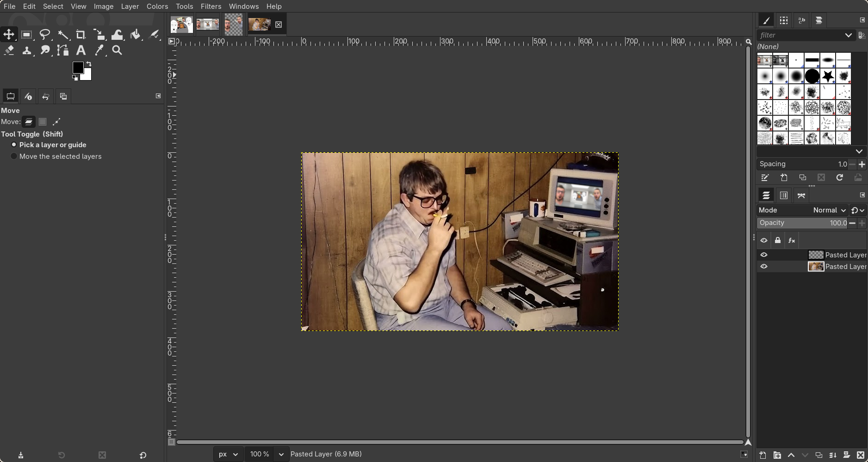Viewport: 868px width, 462px height.
Task: Click the foreground color swatch
Action: click(77, 67)
